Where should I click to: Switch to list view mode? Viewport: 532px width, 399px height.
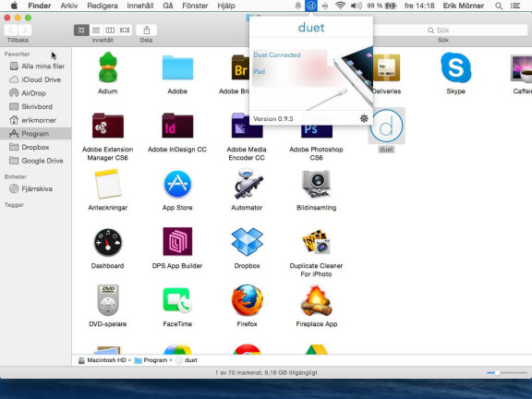96,30
